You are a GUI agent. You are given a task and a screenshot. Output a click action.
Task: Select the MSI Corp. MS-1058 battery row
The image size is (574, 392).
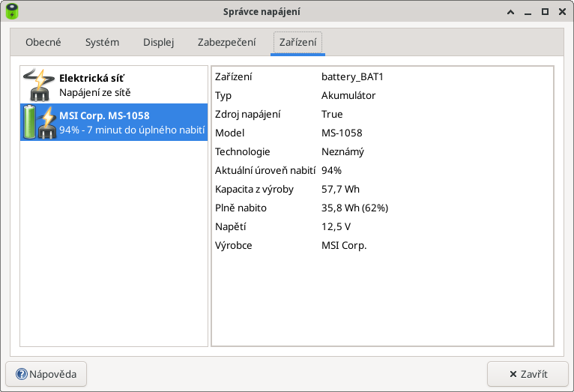tap(114, 122)
